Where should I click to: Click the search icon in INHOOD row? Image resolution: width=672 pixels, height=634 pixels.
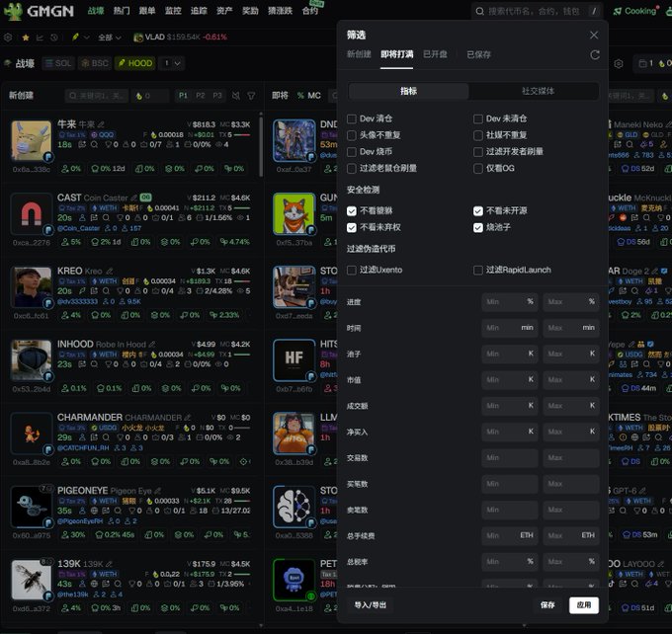(94, 364)
